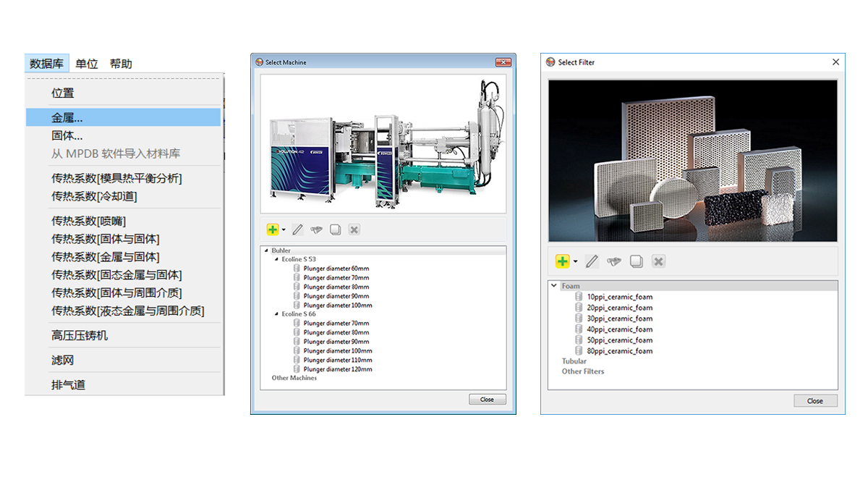
Task: Close Select Filter window with title X
Action: pyautogui.click(x=835, y=62)
